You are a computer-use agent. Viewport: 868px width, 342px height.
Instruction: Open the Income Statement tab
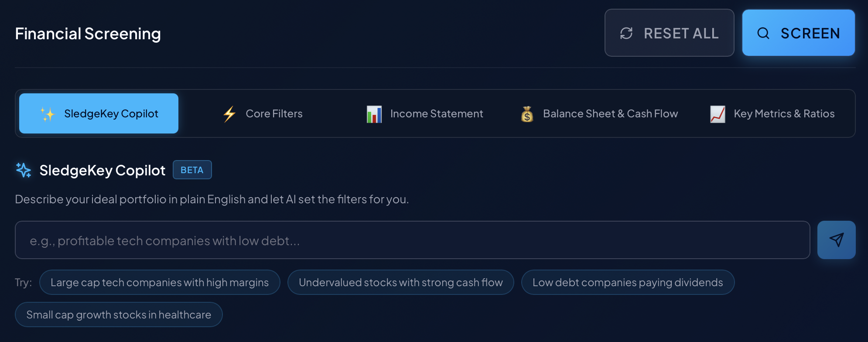click(x=436, y=114)
